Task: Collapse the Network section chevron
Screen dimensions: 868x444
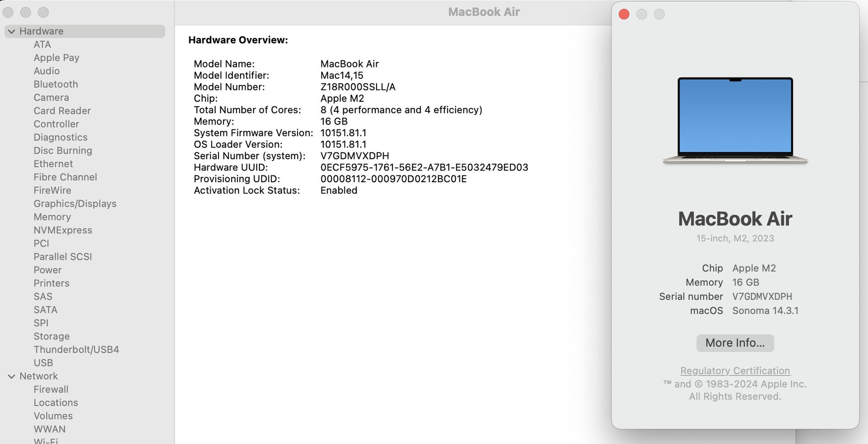Action: [12, 376]
